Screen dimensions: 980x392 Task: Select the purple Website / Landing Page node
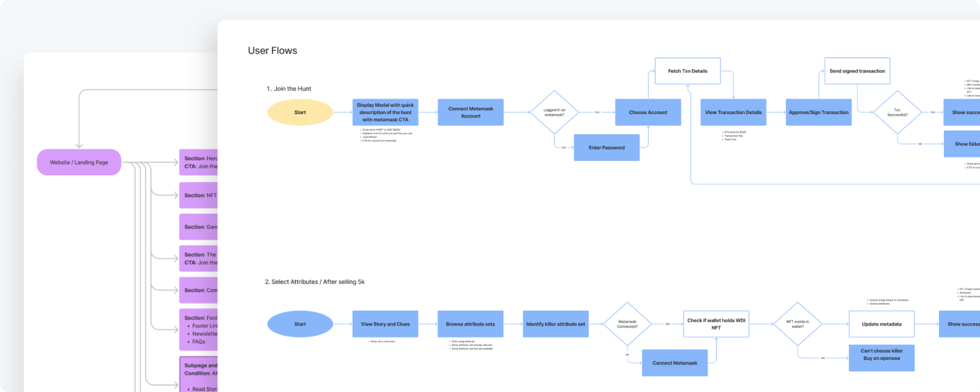tap(79, 163)
